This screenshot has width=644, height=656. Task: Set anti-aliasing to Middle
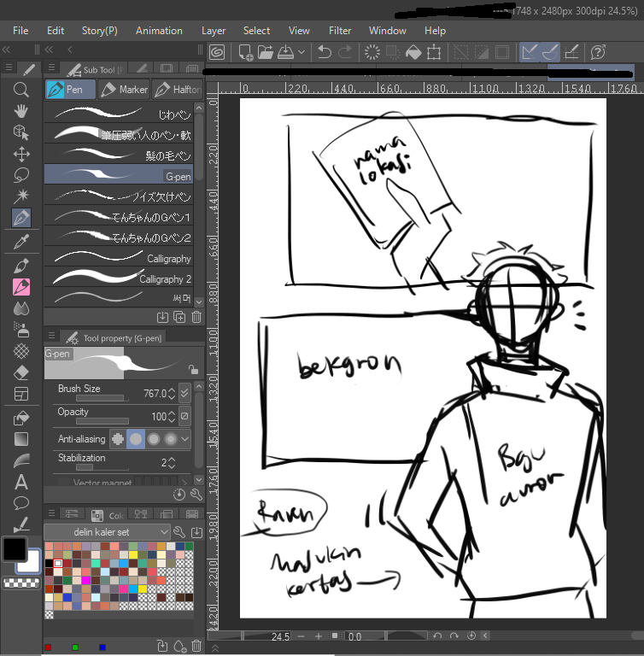[154, 439]
